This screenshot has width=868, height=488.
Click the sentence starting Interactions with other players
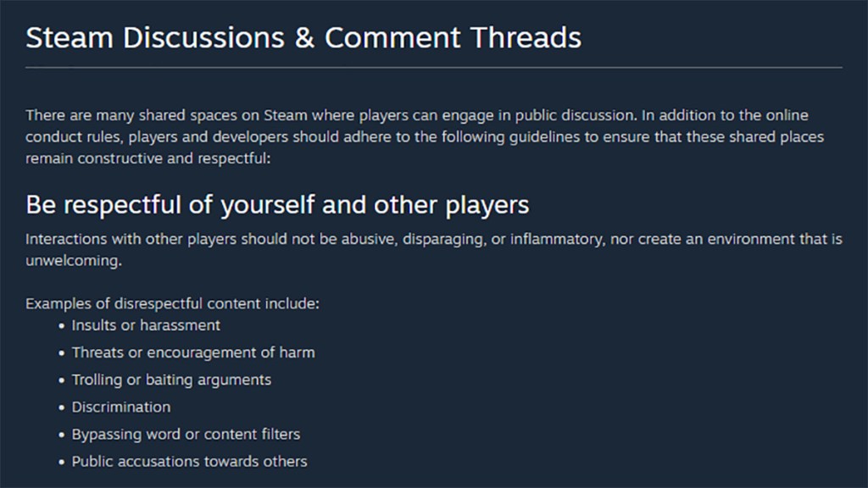[x=433, y=240]
